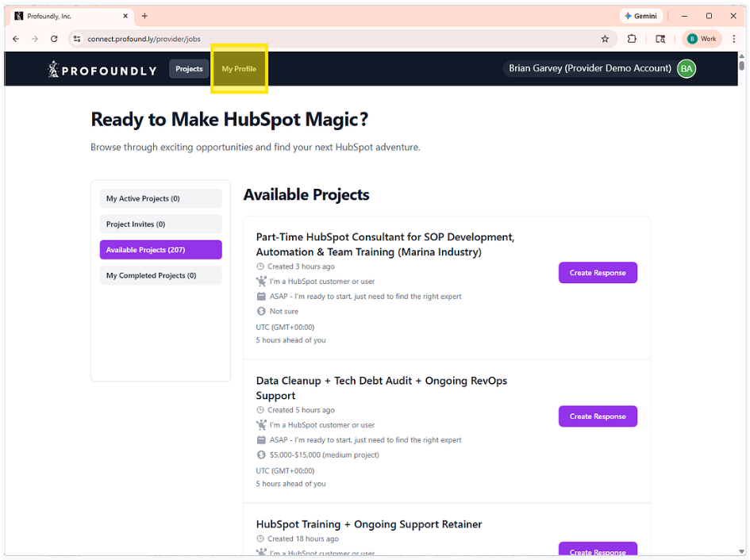Select Available Projects (207) filter
The height and width of the screenshot is (560, 750).
click(x=160, y=250)
